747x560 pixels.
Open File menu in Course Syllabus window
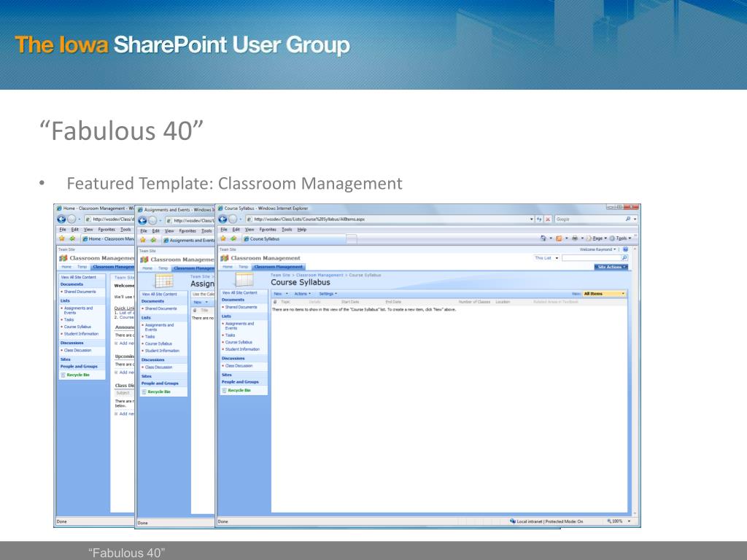[x=224, y=229]
